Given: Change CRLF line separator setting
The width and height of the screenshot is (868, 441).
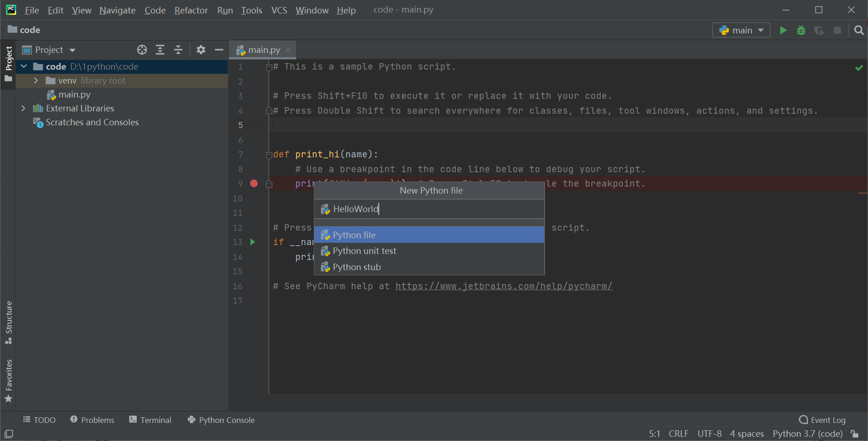Looking at the screenshot, I should pyautogui.click(x=679, y=434).
